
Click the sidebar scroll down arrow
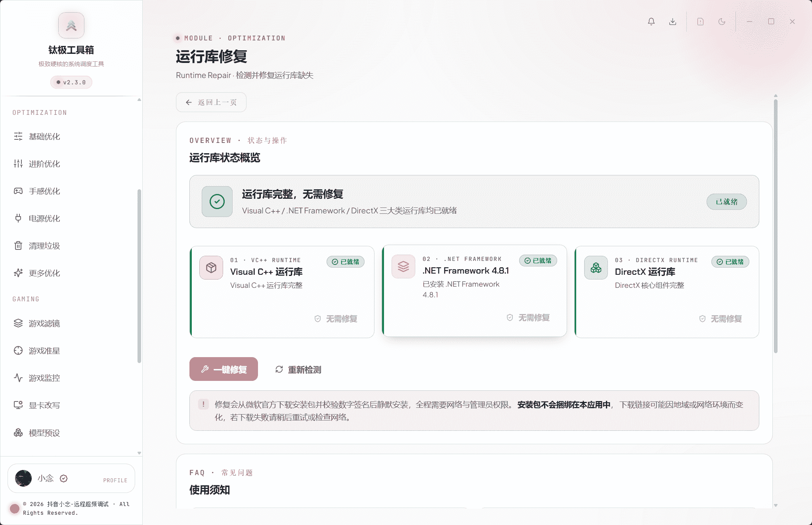139,453
